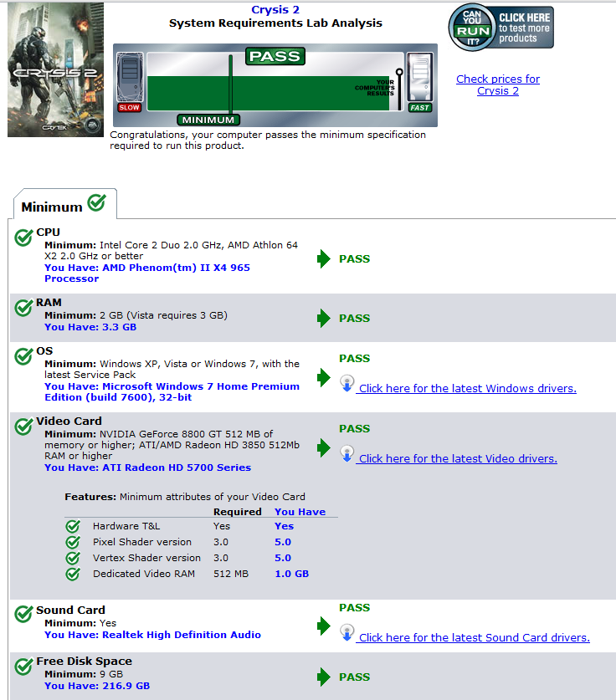Click the CPU row PASS text

[355, 259]
